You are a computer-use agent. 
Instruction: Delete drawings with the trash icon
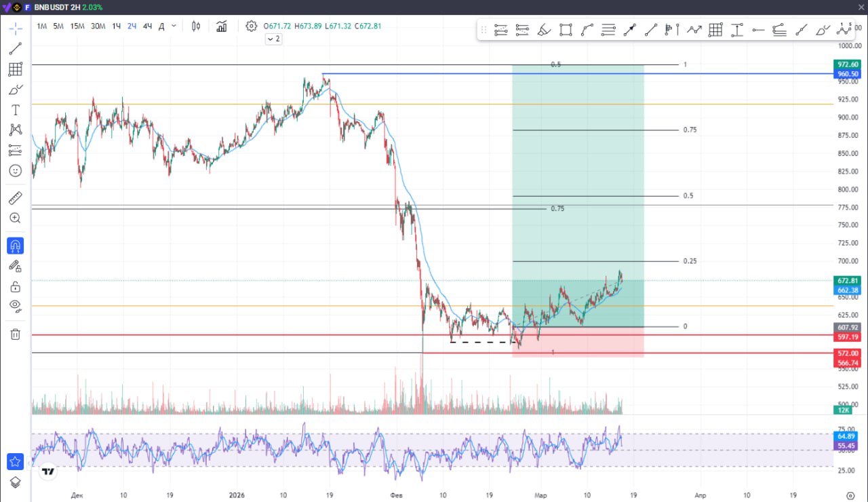pyautogui.click(x=15, y=334)
